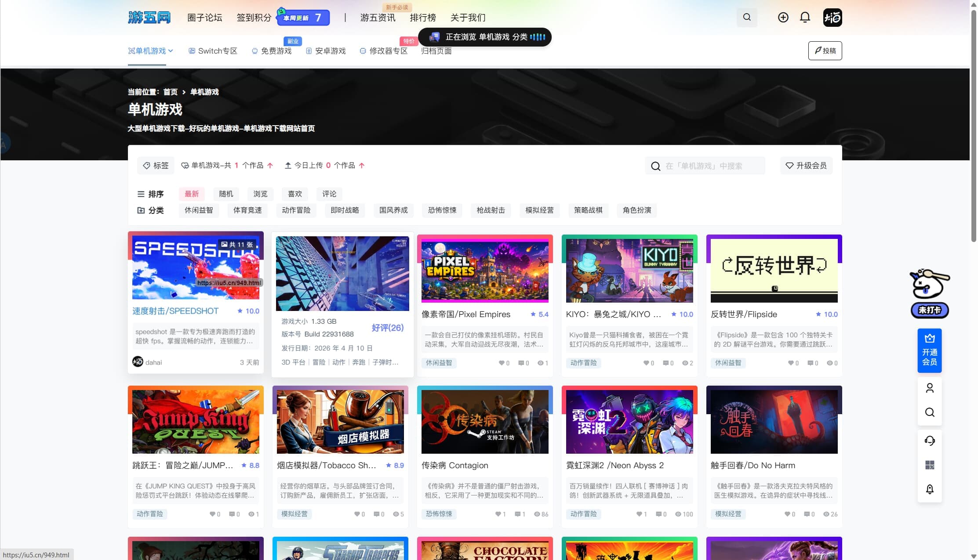Screen dimensions: 978x560
Task: Filter by 动作冒险 category
Action: point(296,210)
